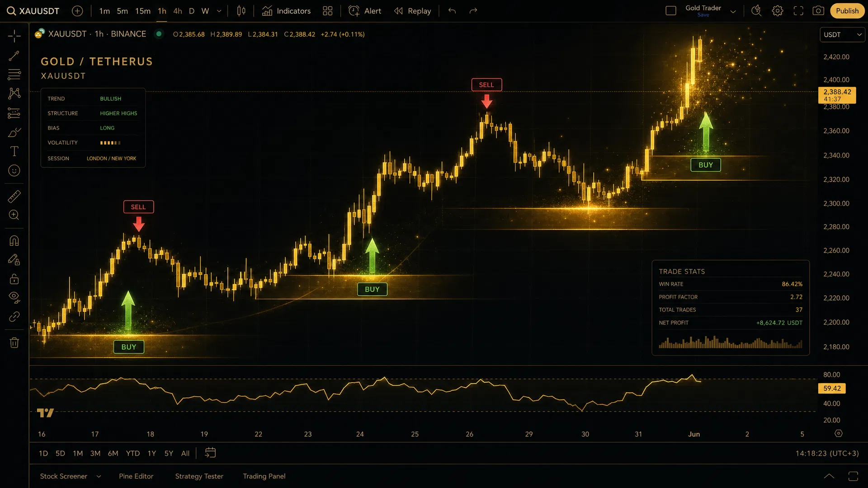Open the layout setup square icon

click(671, 11)
